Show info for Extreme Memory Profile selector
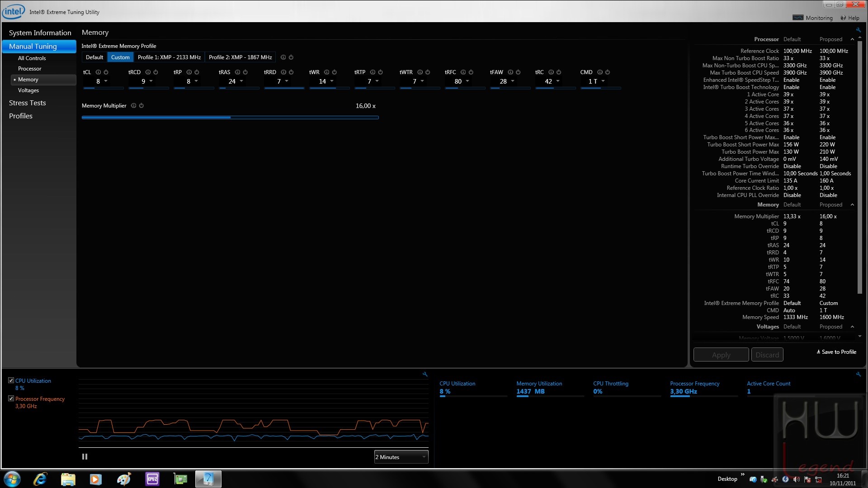The image size is (868, 488). point(283,57)
